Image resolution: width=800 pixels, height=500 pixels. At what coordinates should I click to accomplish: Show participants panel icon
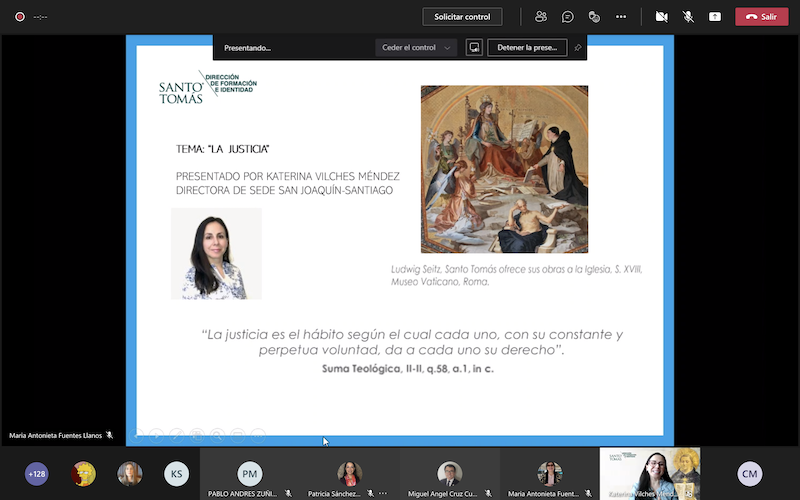pyautogui.click(x=541, y=17)
